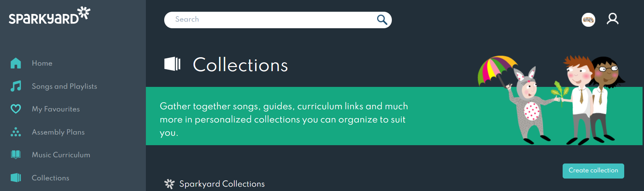Select Collections in the sidebar

pyautogui.click(x=51, y=178)
